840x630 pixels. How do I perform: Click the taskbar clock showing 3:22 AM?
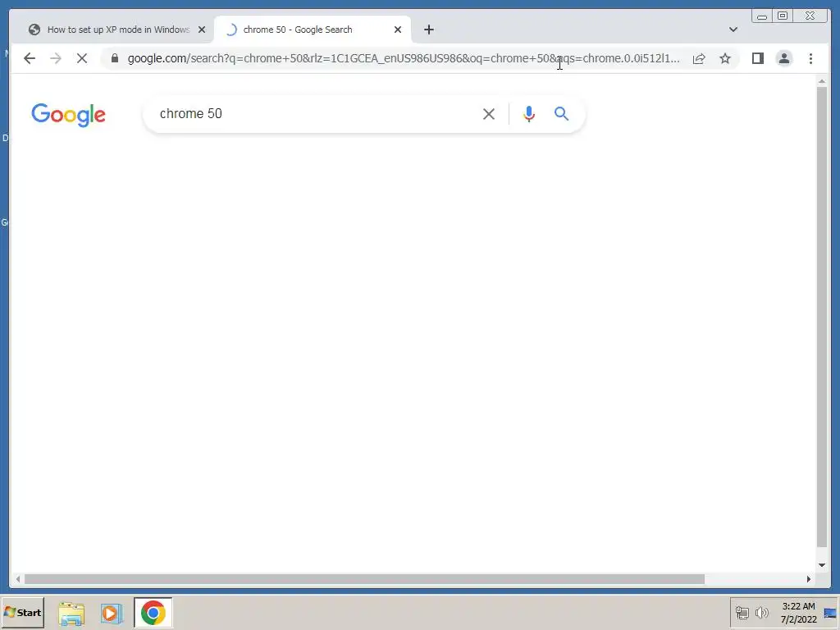pos(798,613)
